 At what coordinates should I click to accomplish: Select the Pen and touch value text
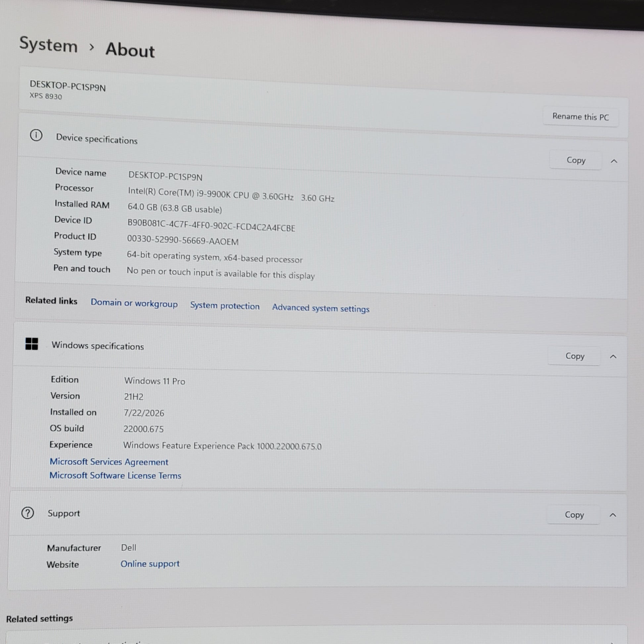tap(221, 273)
